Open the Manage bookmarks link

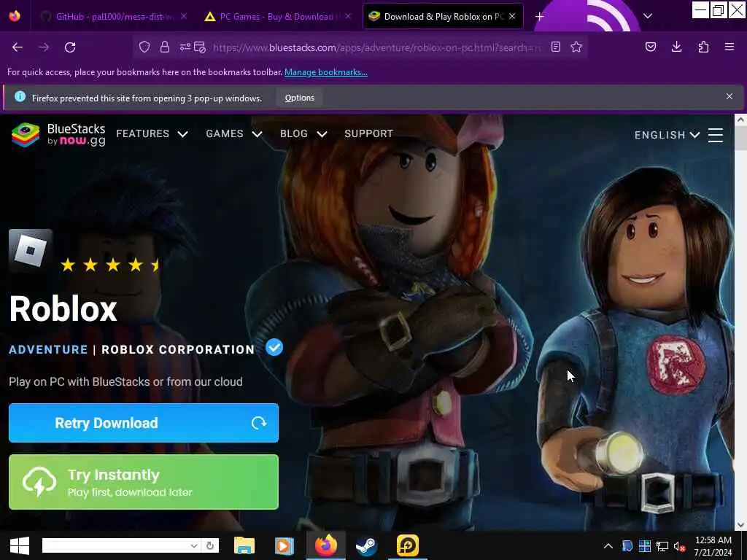[x=326, y=72]
